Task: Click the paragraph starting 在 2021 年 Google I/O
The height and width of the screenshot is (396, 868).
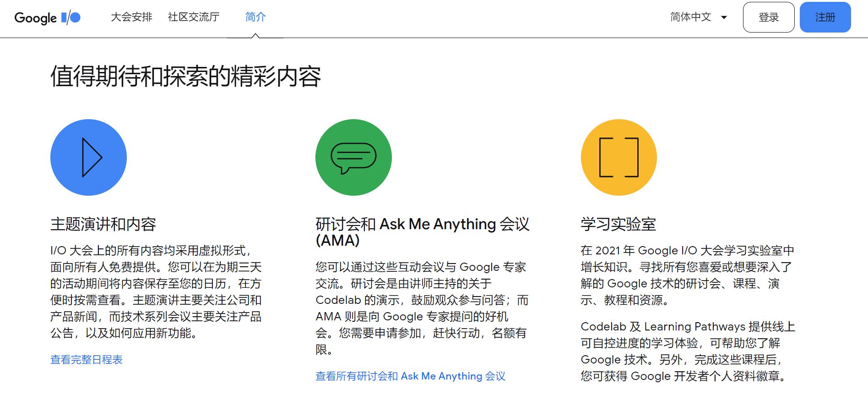Action: pyautogui.click(x=688, y=275)
